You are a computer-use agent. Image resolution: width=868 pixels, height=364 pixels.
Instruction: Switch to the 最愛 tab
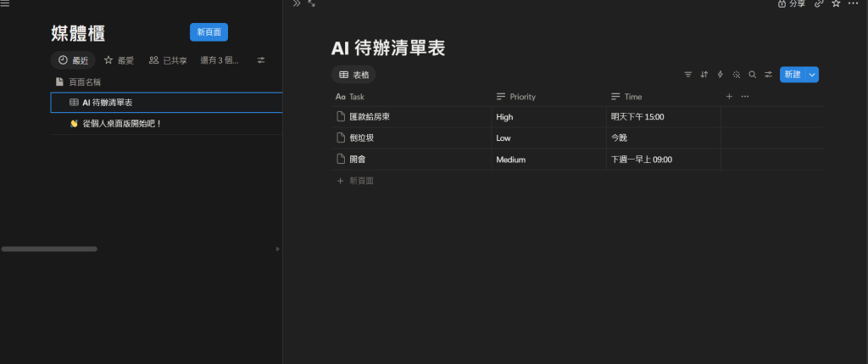coord(119,60)
